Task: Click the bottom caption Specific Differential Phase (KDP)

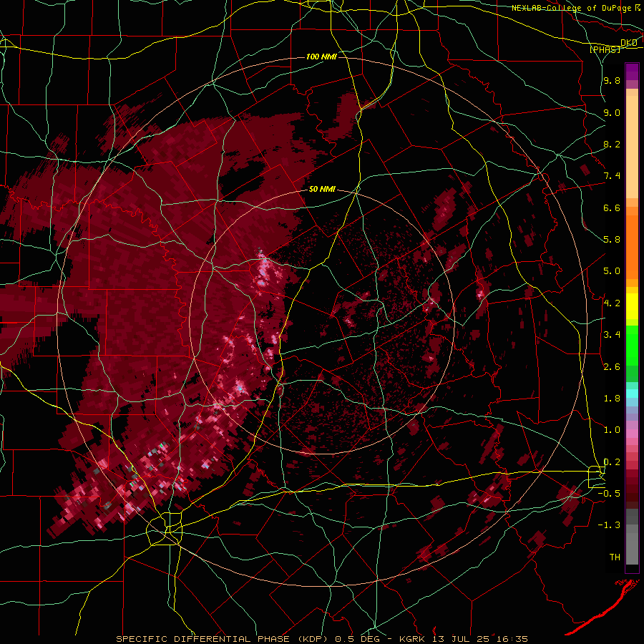Action: 223,639
